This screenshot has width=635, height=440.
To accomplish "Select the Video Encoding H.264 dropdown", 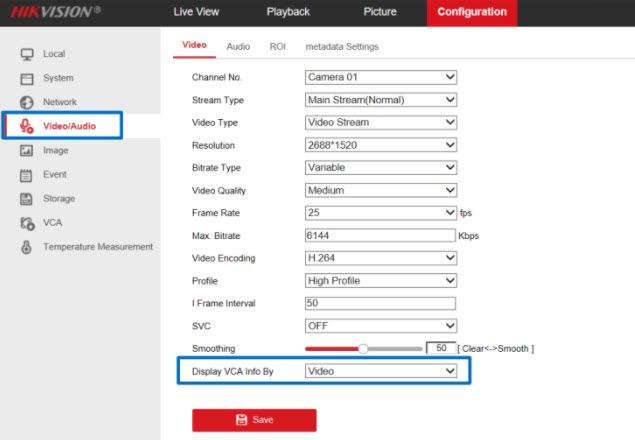I will click(380, 258).
